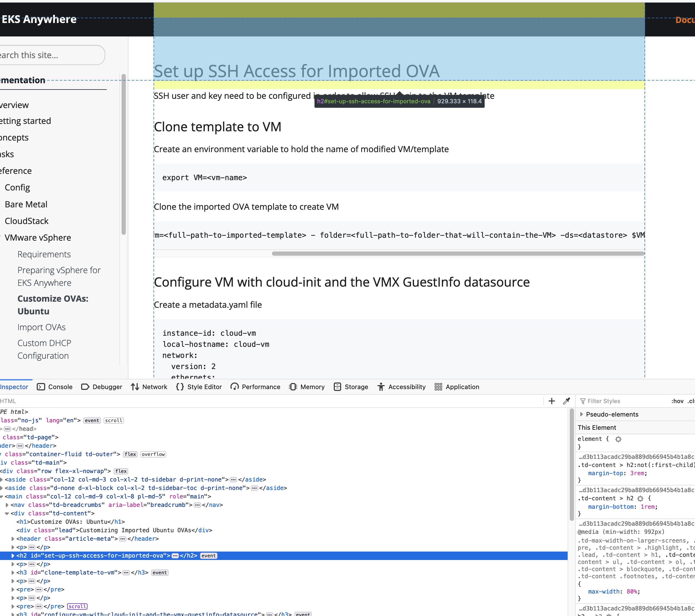Switch to the Console tab

tap(54, 387)
